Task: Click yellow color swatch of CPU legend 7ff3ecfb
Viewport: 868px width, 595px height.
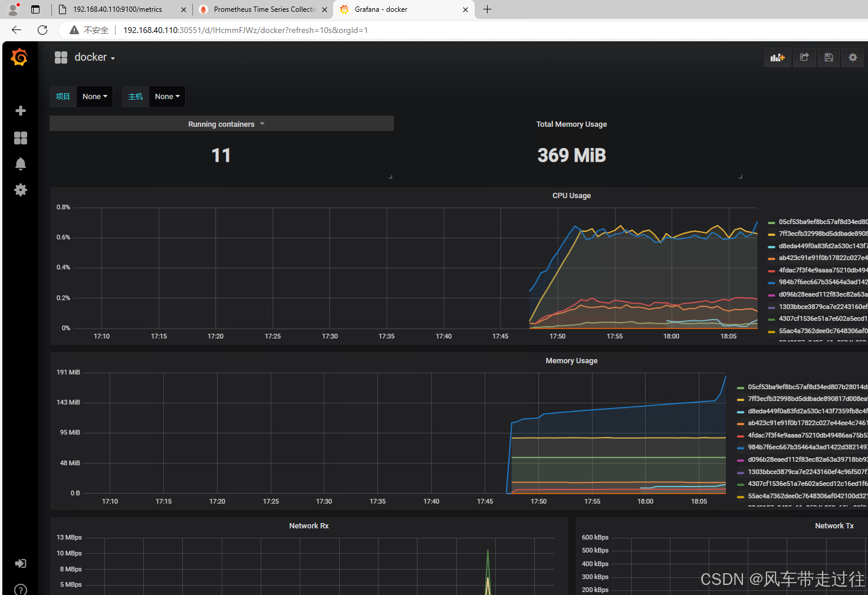Action: [x=771, y=234]
